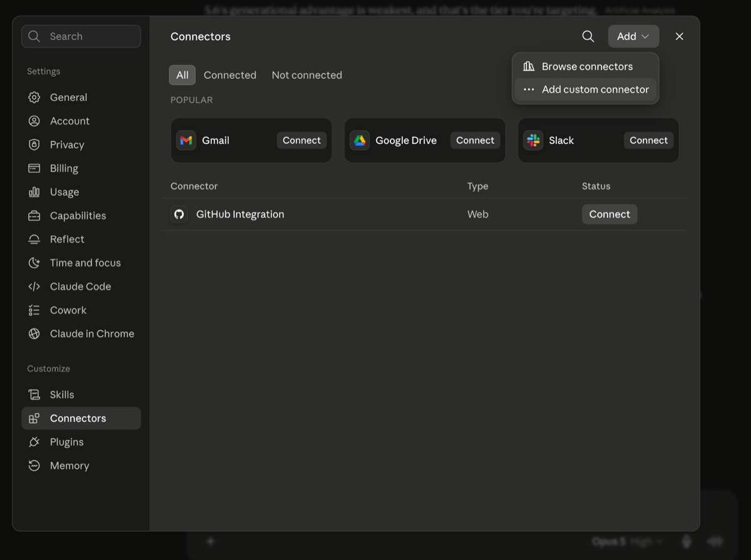Viewport: 751px width, 560px height.
Task: Click the Google Drive logo icon
Action: click(360, 140)
